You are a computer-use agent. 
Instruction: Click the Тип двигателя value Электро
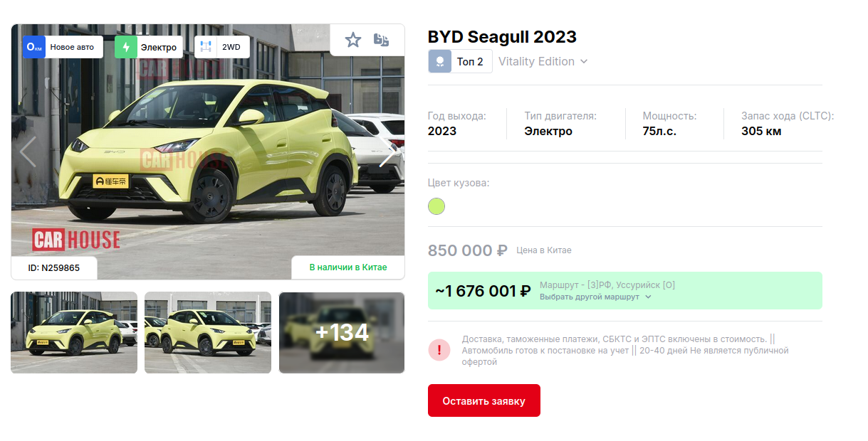[548, 131]
